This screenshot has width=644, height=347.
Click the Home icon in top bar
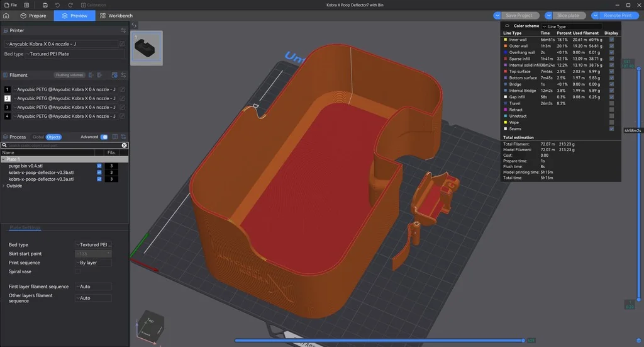pyautogui.click(x=6, y=15)
